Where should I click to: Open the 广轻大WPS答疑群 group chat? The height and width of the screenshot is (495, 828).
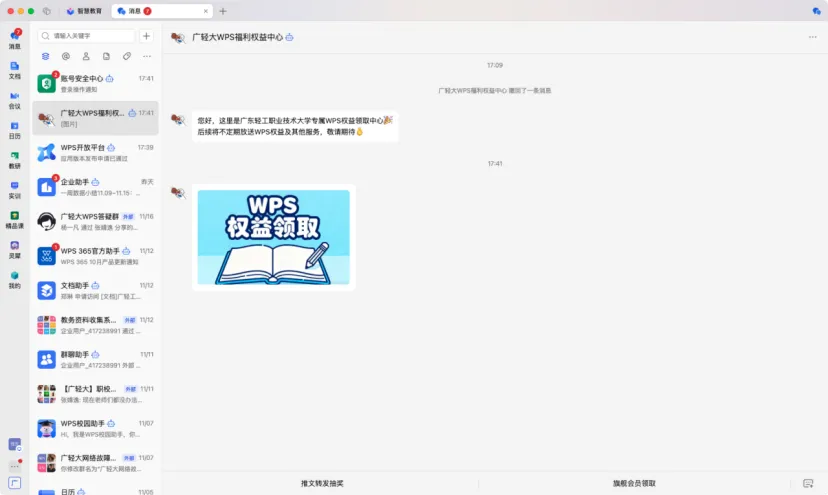click(95, 221)
